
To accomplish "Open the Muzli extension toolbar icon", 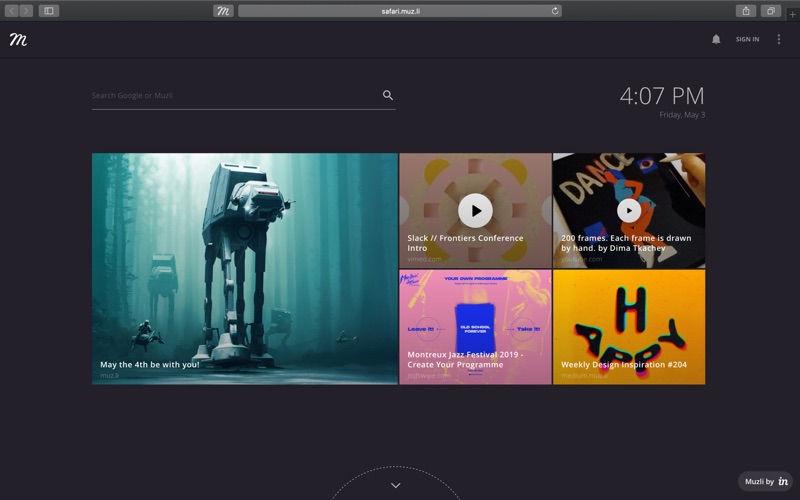I will pyautogui.click(x=223, y=11).
